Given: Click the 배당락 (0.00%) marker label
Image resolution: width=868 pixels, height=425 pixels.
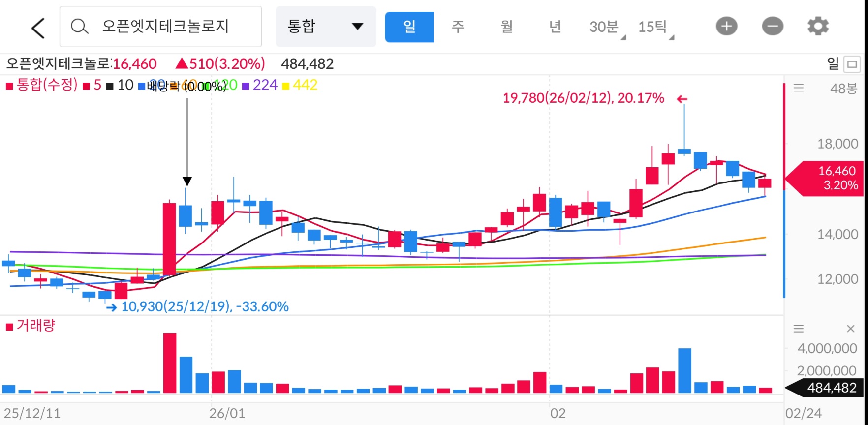Looking at the screenshot, I should pos(187,87).
